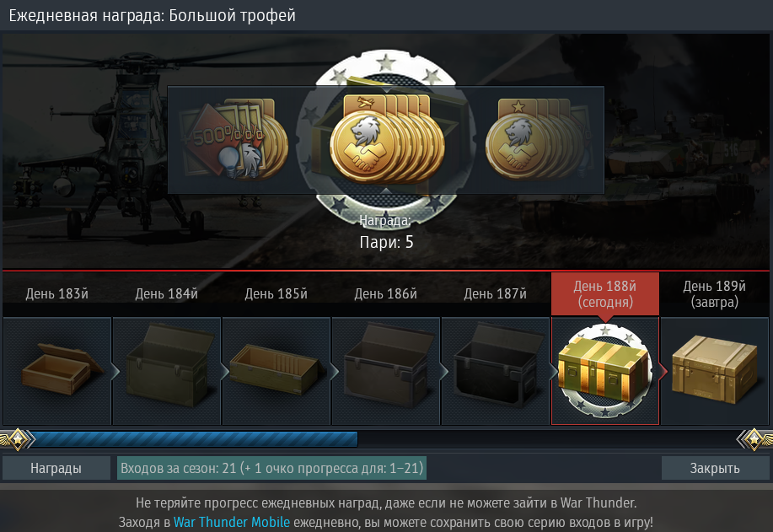Click the Входов за сезон: 21 info banner
The image size is (773, 532).
click(271, 468)
